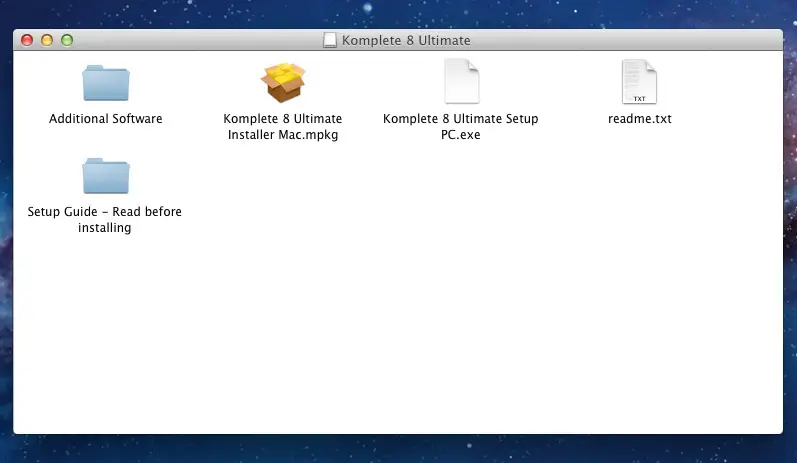This screenshot has height=463, width=797.
Task: Open the Additional Software folder icon
Action: pos(106,83)
